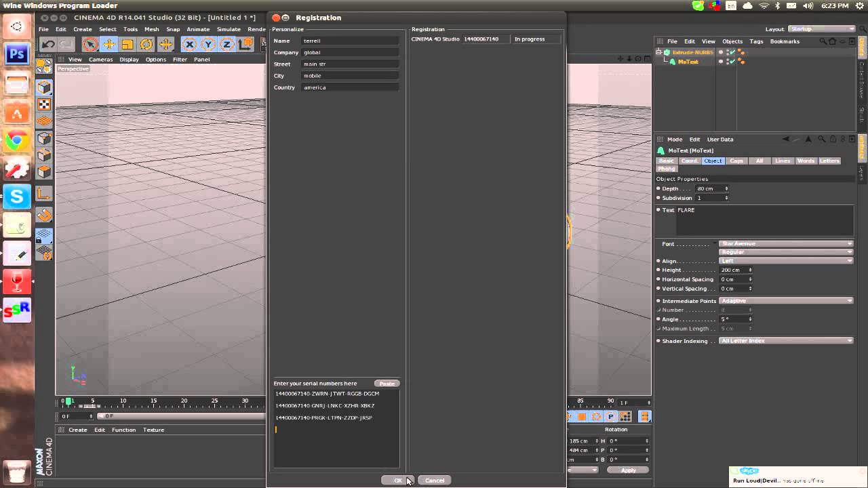Click the Paste serial numbers button
Viewport: 868px width, 488px height.
coord(387,384)
